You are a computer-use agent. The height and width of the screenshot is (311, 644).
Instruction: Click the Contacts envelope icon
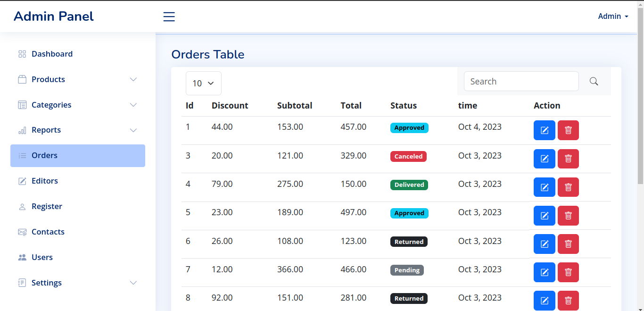(22, 232)
